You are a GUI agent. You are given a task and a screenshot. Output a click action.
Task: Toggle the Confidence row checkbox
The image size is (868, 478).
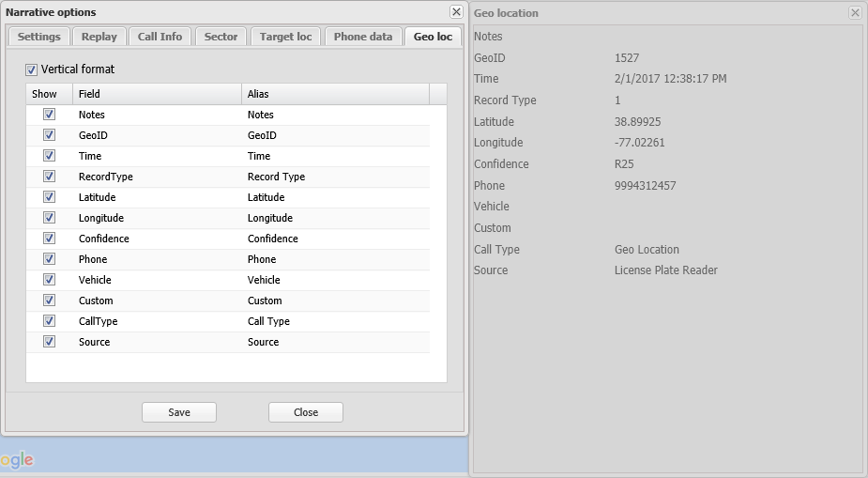tap(50, 239)
